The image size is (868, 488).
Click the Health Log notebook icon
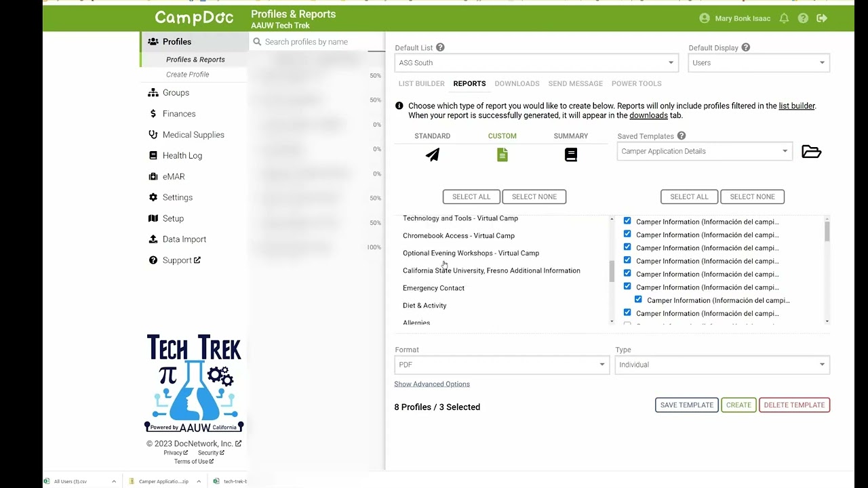coord(153,156)
